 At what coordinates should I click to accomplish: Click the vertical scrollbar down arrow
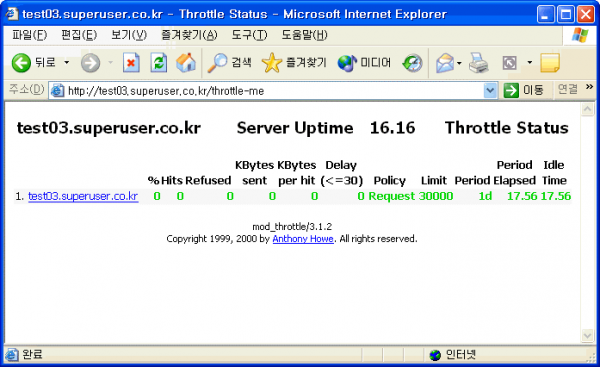point(587,336)
